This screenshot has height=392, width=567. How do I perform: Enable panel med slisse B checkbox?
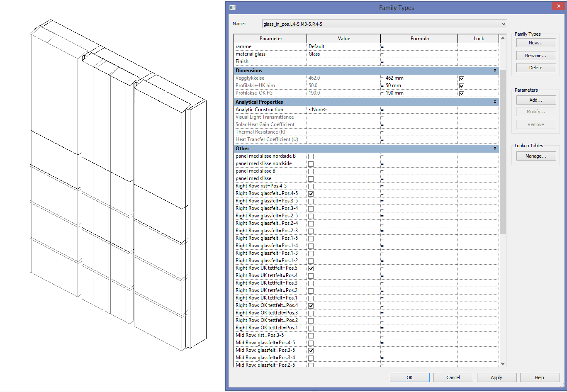[x=311, y=171]
